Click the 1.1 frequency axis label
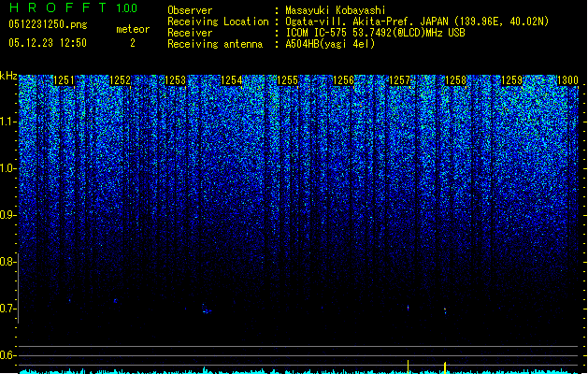 (x=8, y=122)
